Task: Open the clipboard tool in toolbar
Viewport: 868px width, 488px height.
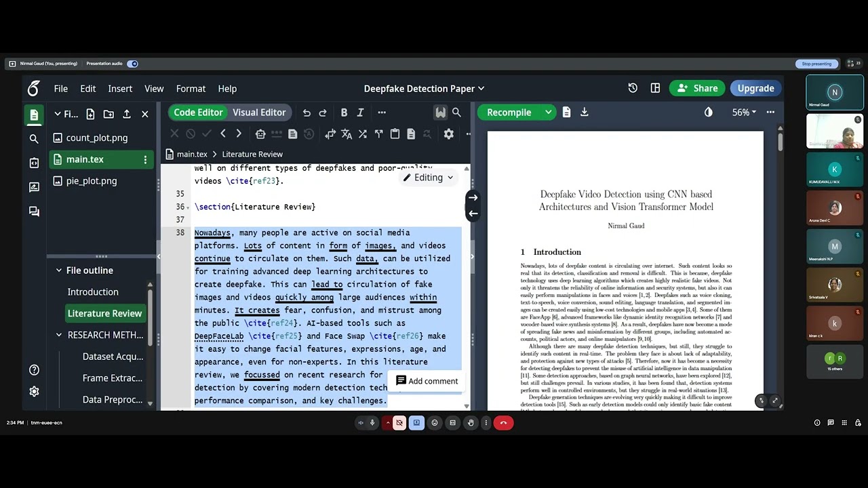Action: pyautogui.click(x=395, y=134)
